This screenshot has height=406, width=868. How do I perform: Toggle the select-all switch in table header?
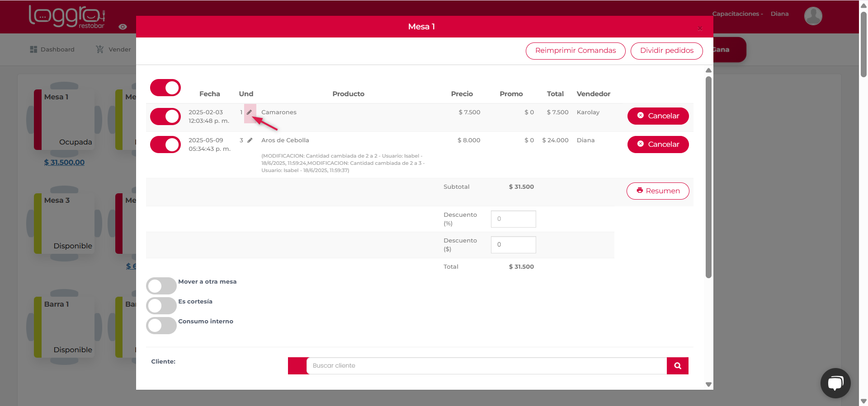tap(165, 88)
